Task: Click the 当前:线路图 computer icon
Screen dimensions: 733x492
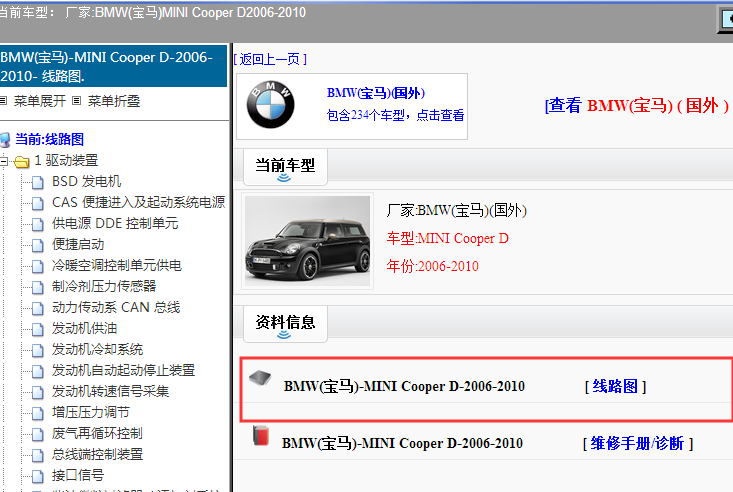Action: click(5, 139)
